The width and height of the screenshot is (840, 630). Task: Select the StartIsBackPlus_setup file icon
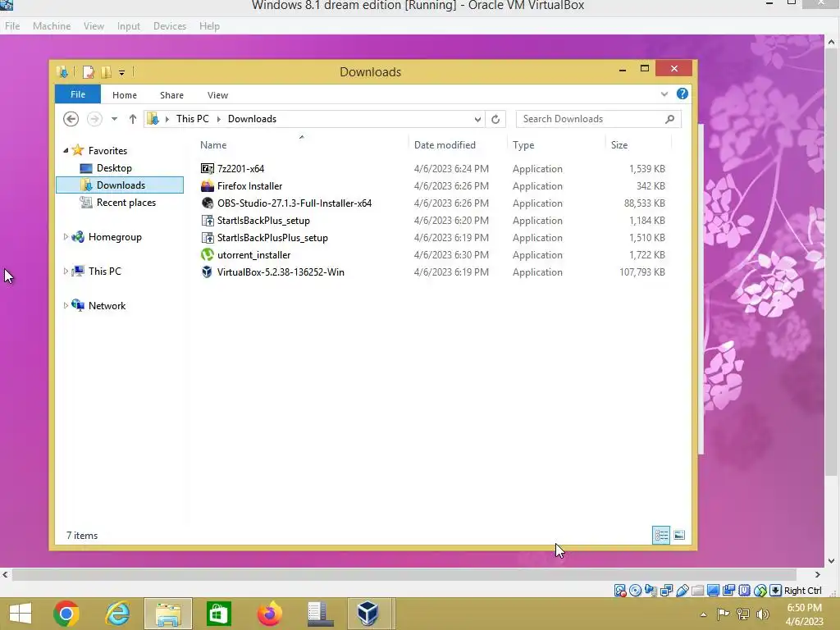tap(207, 220)
